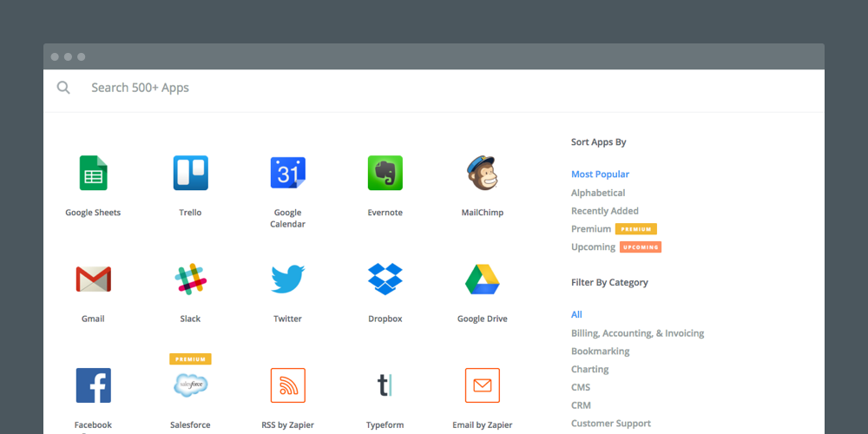This screenshot has height=434, width=868.
Task: Filter by CRM category
Action: pos(581,405)
